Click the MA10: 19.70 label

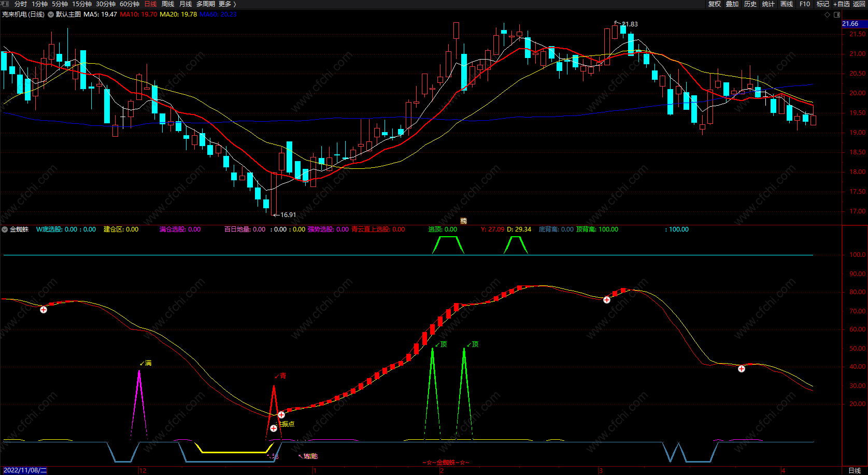click(x=138, y=15)
